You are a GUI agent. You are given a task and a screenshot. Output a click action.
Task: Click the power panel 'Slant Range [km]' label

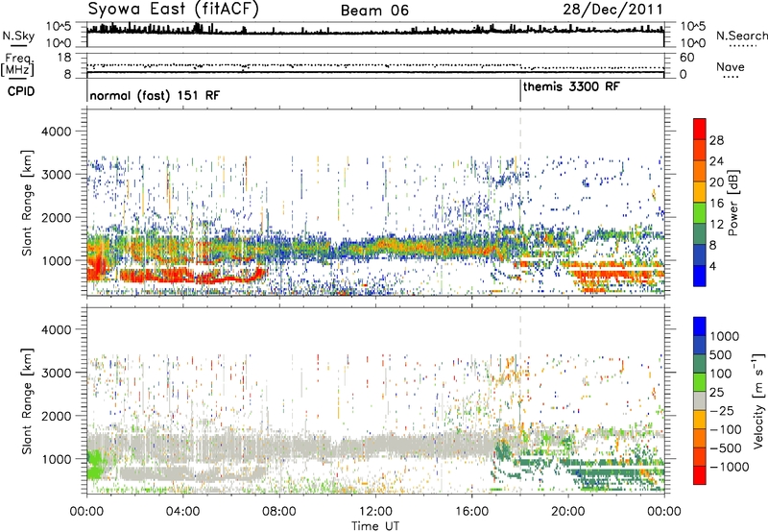[27, 203]
